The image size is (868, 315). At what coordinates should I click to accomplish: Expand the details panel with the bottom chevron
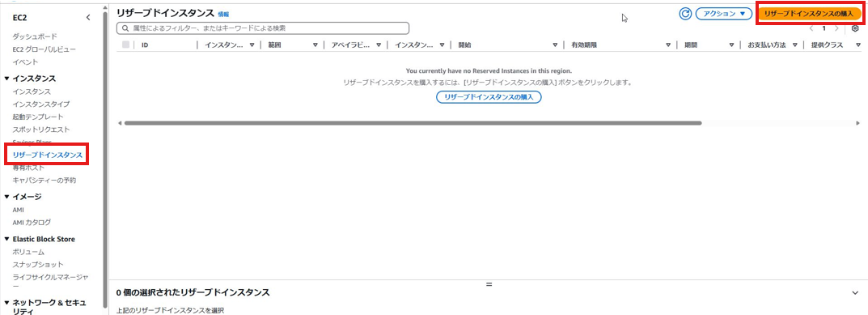pyautogui.click(x=856, y=292)
